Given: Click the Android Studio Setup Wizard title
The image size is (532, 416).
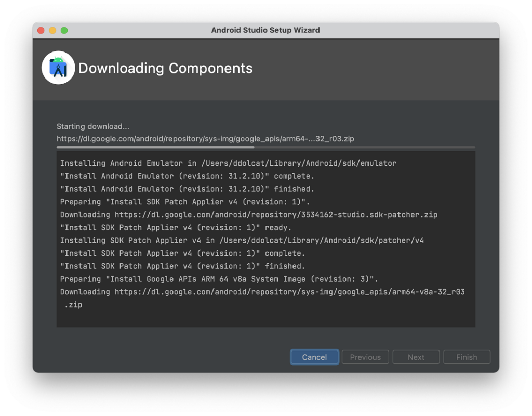Looking at the screenshot, I should click(x=265, y=30).
